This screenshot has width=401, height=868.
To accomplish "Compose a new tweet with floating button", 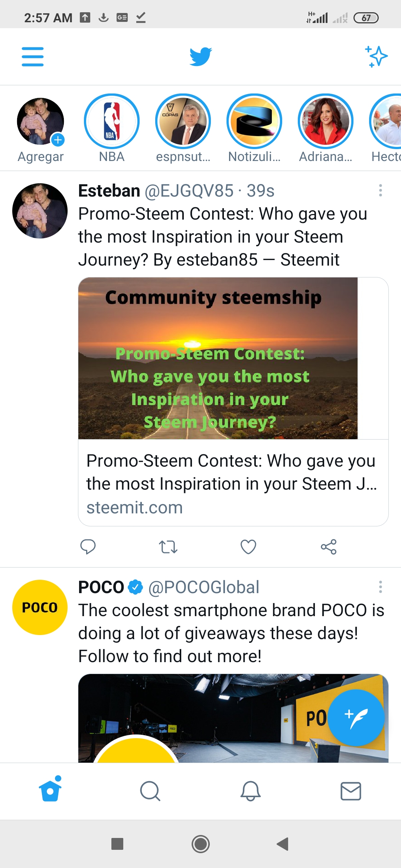I will 356,718.
